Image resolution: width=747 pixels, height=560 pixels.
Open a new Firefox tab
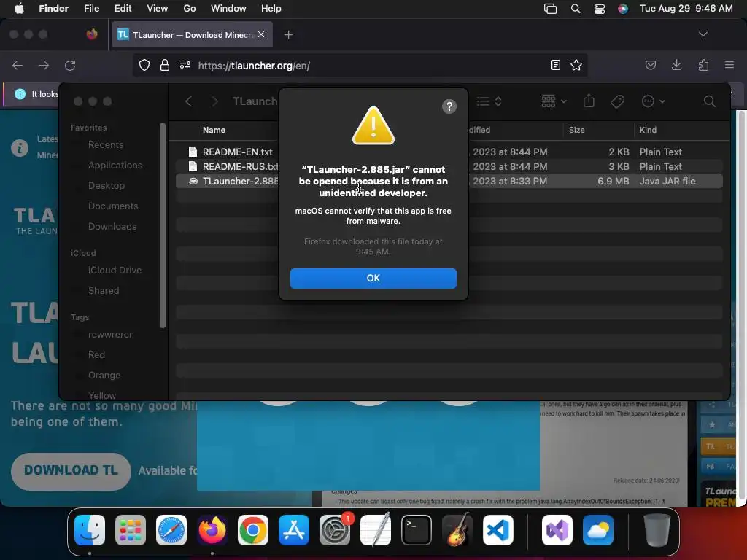point(288,35)
